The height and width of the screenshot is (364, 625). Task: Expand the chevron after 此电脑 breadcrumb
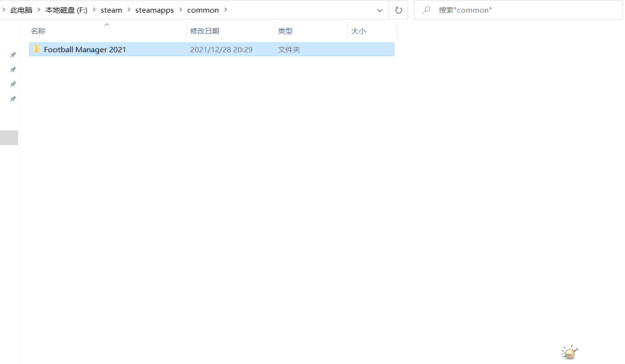pos(39,10)
